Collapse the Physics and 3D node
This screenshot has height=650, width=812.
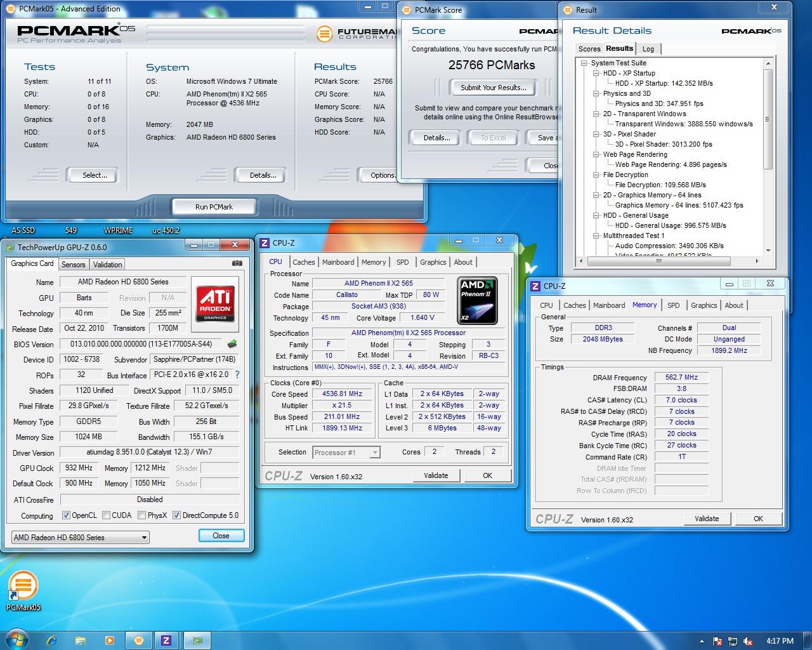596,93
